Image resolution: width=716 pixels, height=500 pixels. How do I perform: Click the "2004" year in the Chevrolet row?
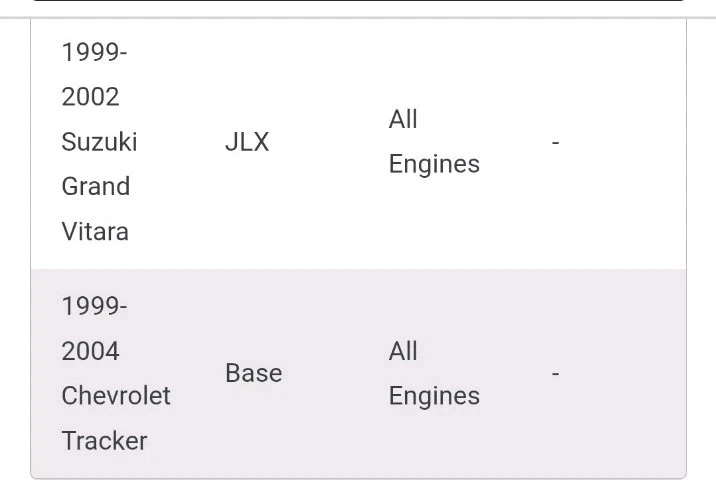click(90, 351)
